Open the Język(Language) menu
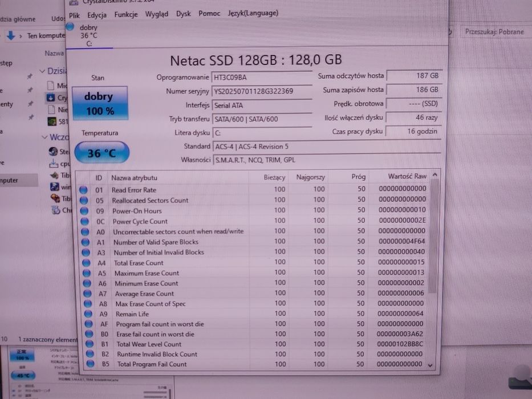Screen dimensions: 532x399 pos(253,13)
